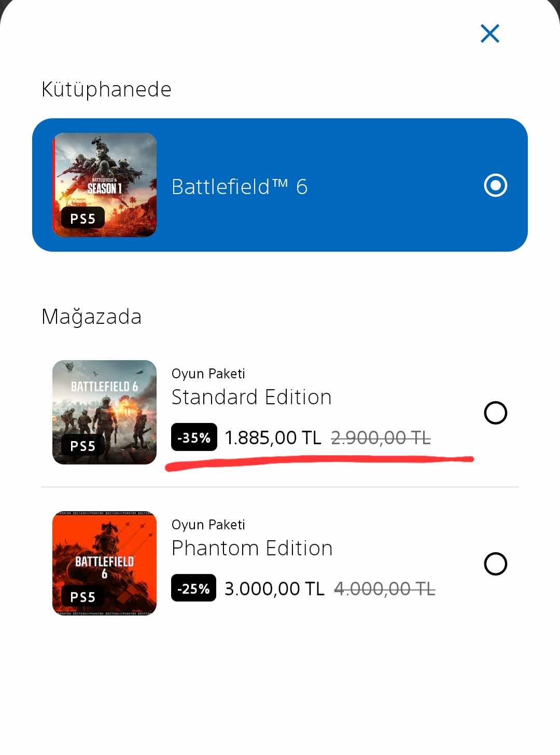Tap the Mağazada section heading

coord(91,317)
